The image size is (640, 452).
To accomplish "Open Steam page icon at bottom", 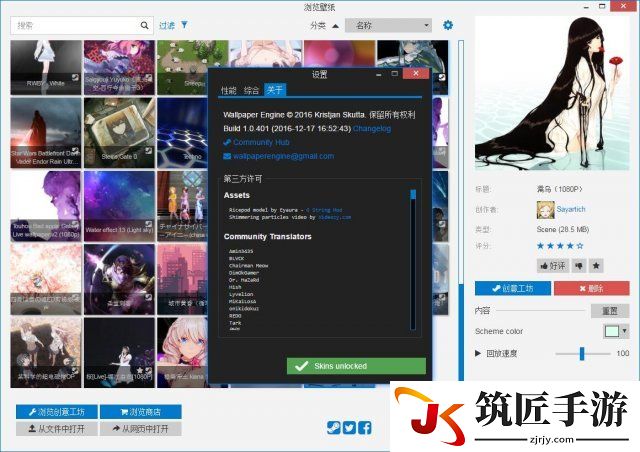I will 333,428.
